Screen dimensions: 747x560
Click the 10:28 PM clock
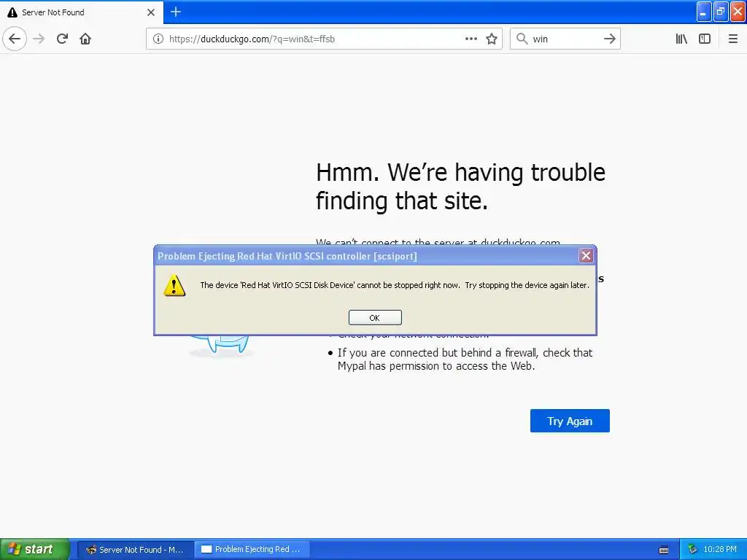(x=720, y=550)
